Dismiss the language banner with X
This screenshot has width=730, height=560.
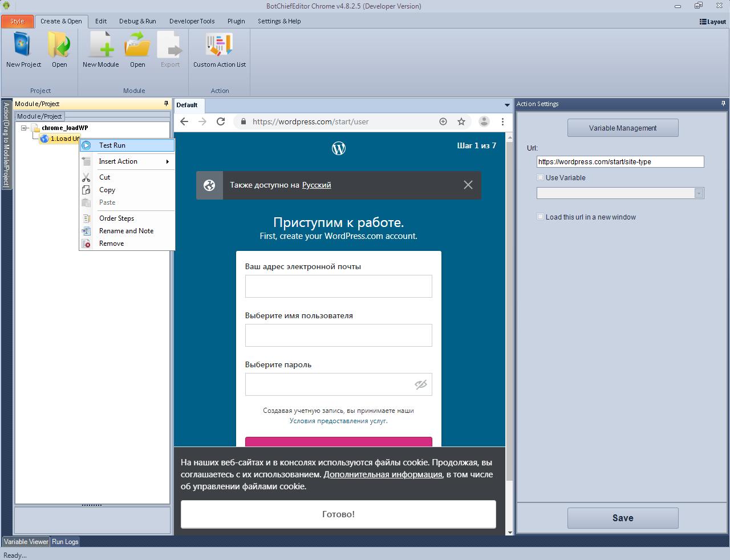[x=468, y=185]
